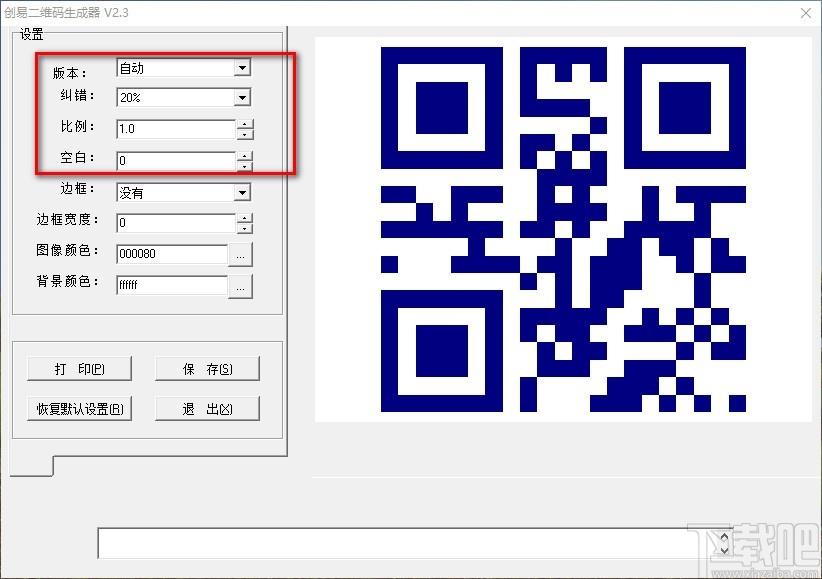Viewport: 822px width, 579px height.
Task: Click the 恢复默认设置(R) button
Action: click(x=79, y=409)
